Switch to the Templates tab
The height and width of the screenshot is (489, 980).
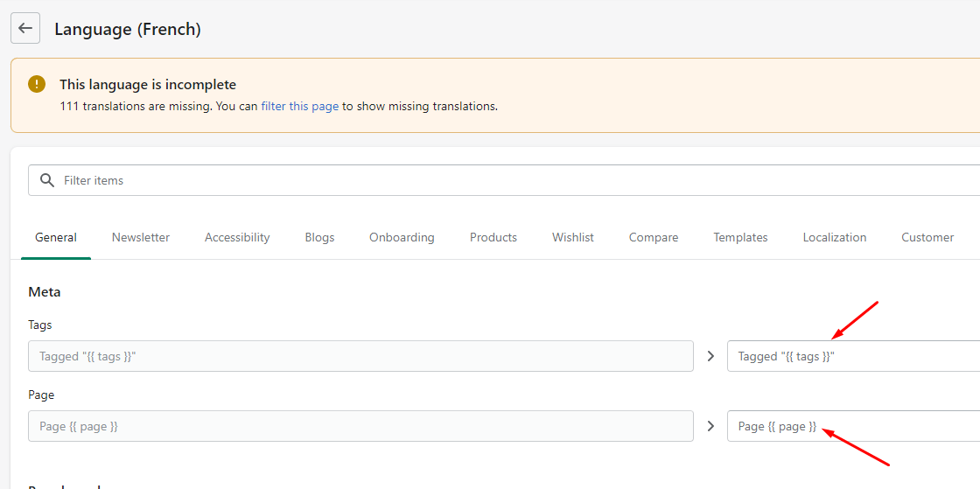pyautogui.click(x=740, y=237)
